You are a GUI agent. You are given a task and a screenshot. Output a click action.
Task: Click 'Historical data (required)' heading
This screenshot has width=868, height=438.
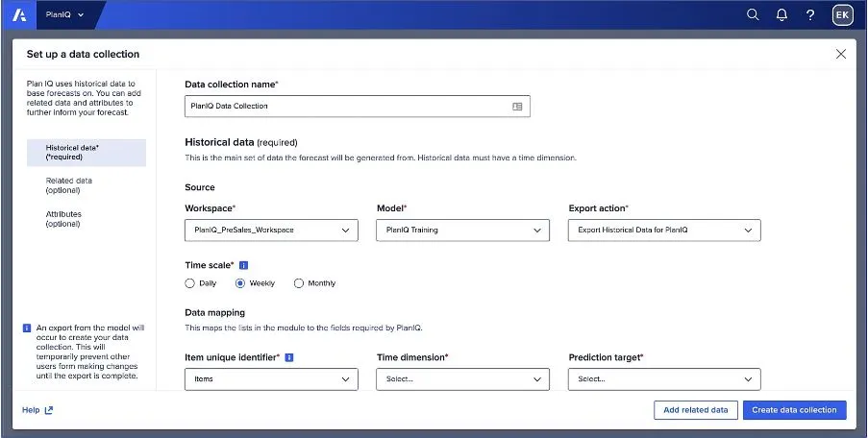pyautogui.click(x=241, y=142)
